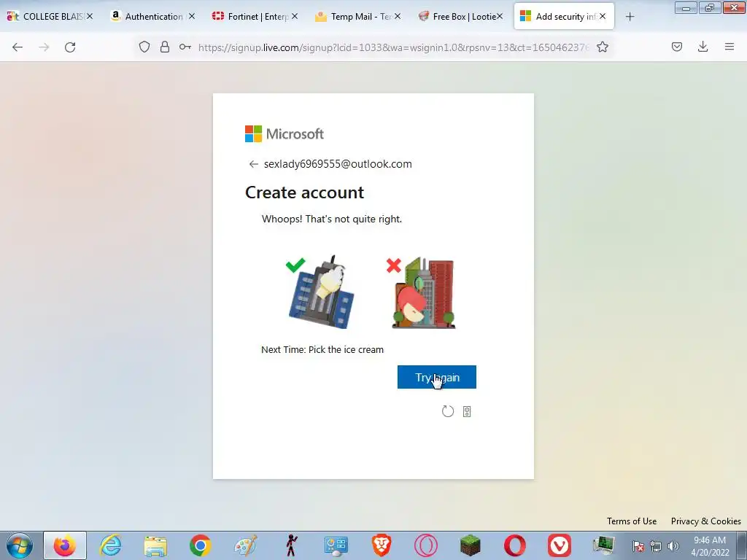Switch to the Fortinet Enterprise tab
747x560 pixels.
click(x=255, y=17)
